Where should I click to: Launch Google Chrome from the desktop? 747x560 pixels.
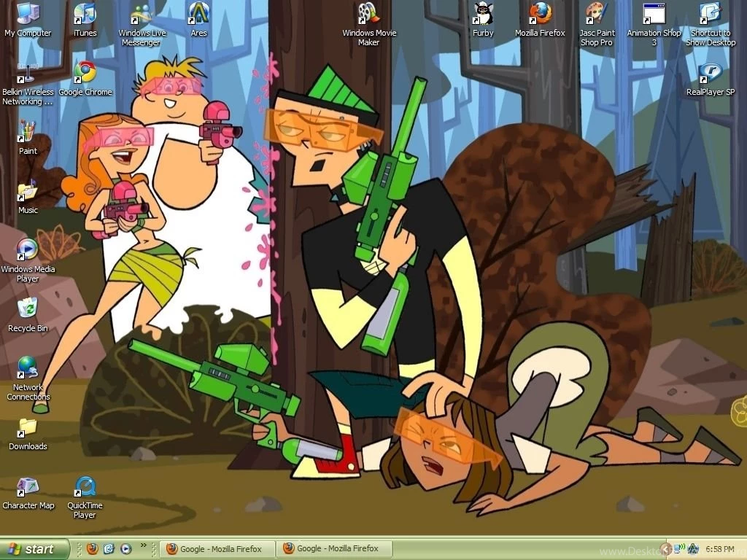tap(85, 79)
